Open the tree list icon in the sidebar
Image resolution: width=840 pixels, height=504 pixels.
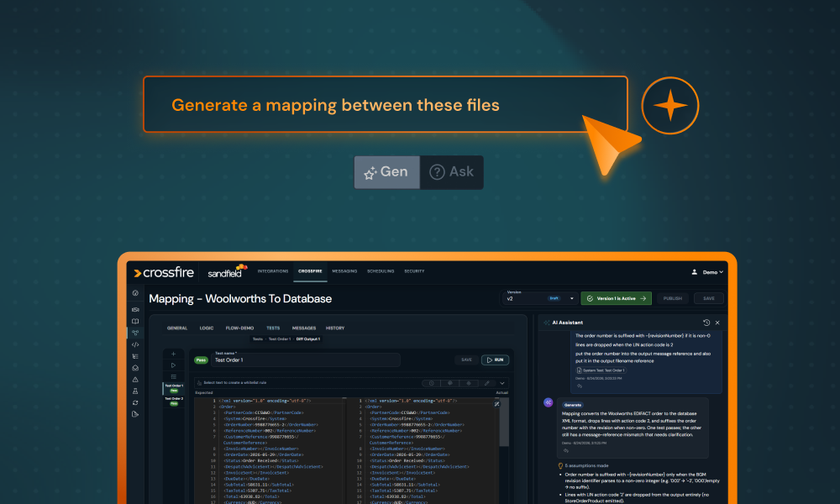click(135, 356)
